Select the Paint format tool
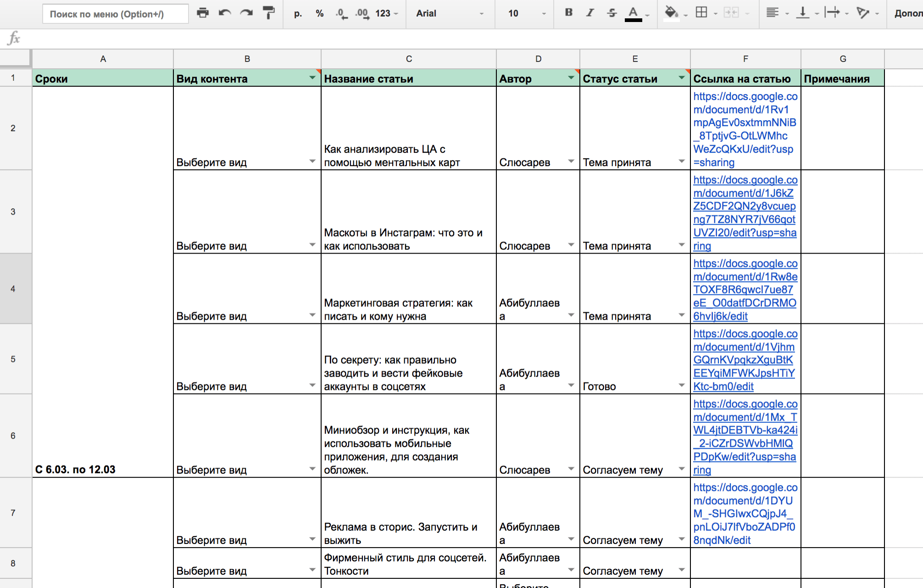The height and width of the screenshot is (588, 923). coord(269,13)
